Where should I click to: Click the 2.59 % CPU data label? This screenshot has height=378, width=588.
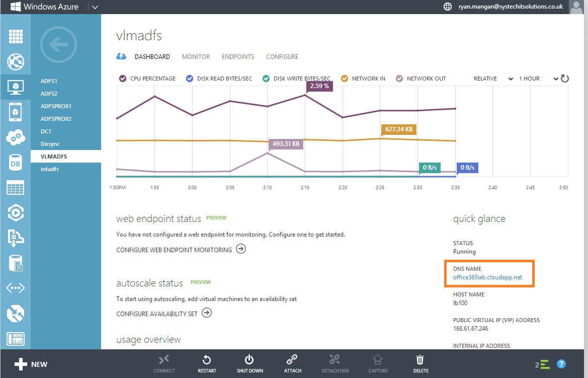click(x=319, y=86)
